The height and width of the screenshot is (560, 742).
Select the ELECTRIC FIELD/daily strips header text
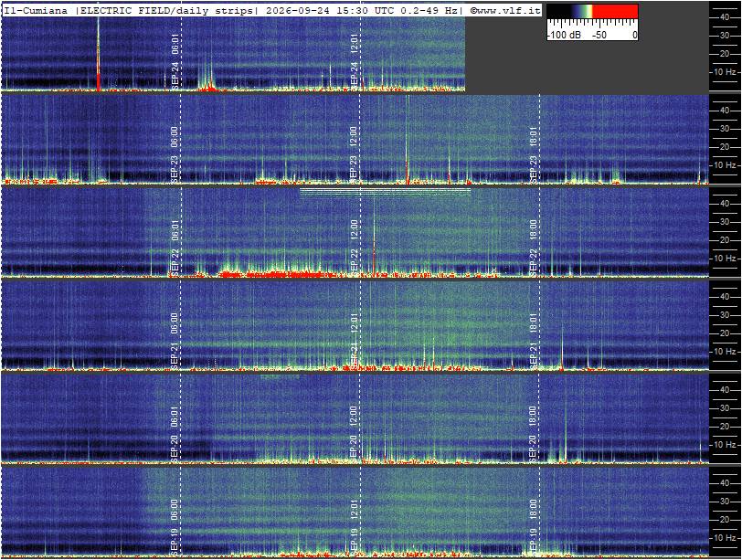tap(166, 11)
